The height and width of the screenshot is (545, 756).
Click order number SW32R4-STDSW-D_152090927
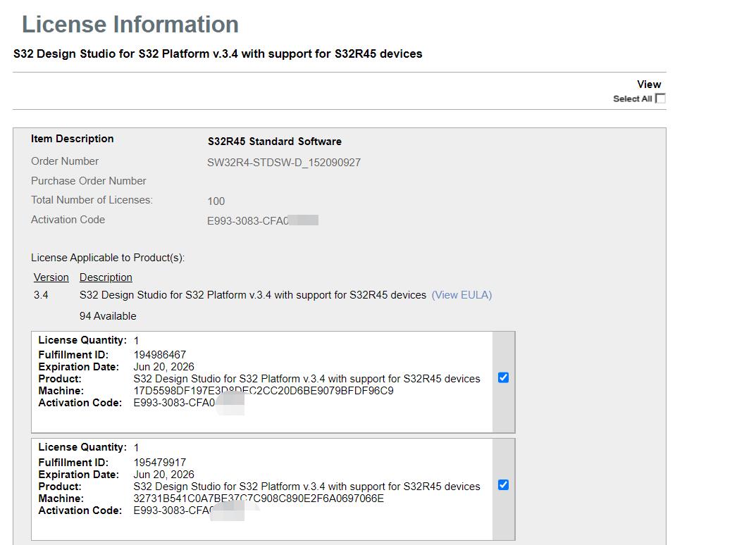click(x=284, y=163)
